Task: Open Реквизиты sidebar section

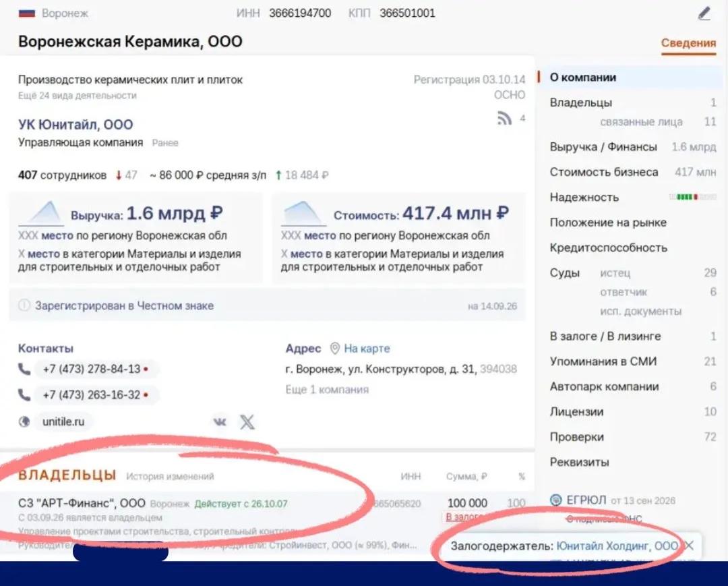Action: (x=580, y=462)
